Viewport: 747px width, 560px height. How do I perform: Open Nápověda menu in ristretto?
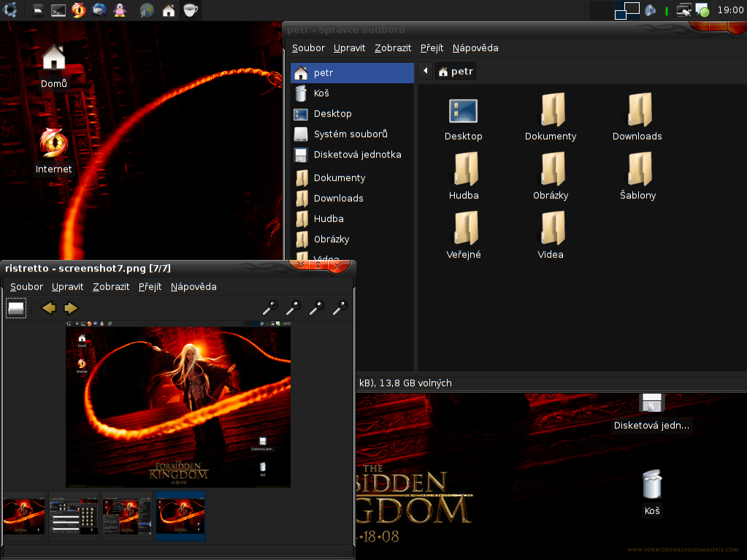[x=194, y=287]
